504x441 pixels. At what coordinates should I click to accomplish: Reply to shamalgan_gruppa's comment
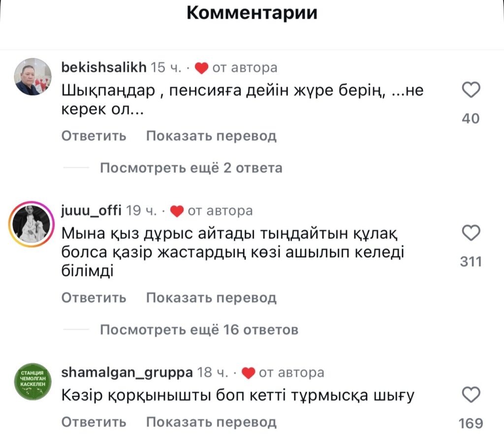pos(94,422)
